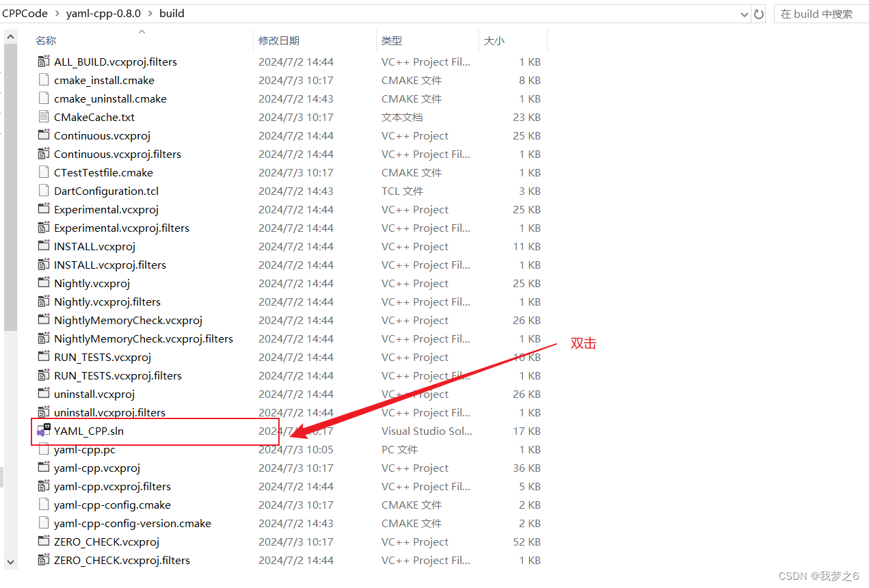Image resolution: width=869 pixels, height=588 pixels.
Task: Click the uninstall.vcxproj project icon
Action: [43, 394]
